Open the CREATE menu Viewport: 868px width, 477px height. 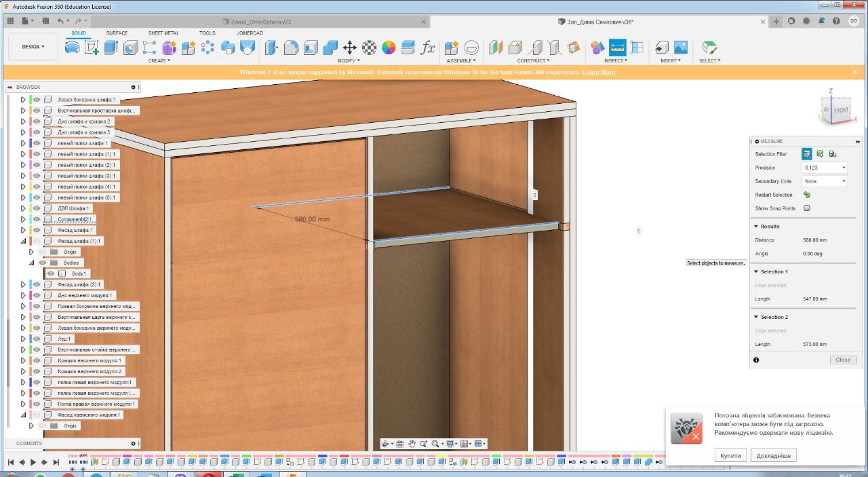[159, 60]
